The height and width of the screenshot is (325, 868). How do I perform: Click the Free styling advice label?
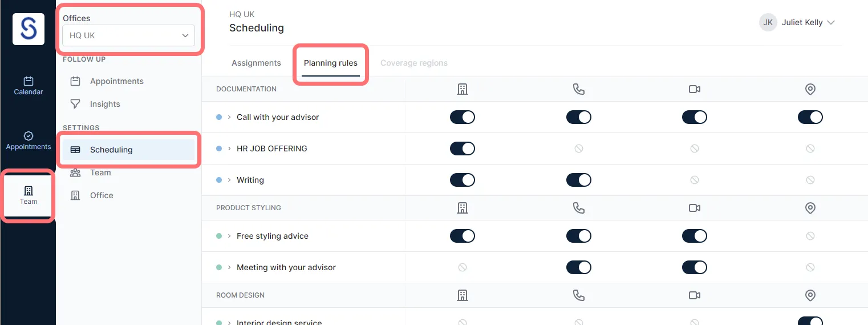[x=273, y=236]
